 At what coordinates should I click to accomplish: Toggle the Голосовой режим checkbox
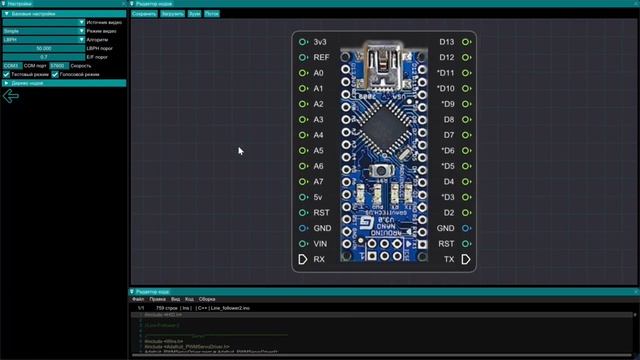click(x=55, y=75)
